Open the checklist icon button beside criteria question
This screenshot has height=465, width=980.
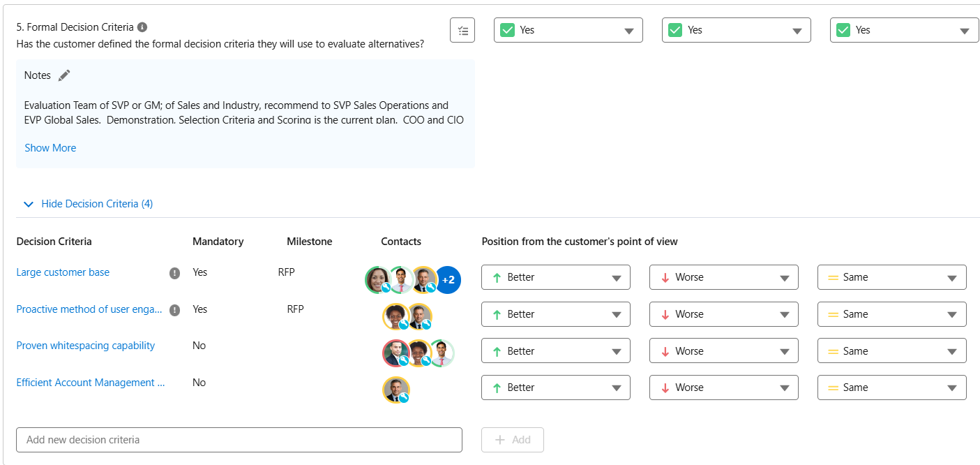pos(462,31)
